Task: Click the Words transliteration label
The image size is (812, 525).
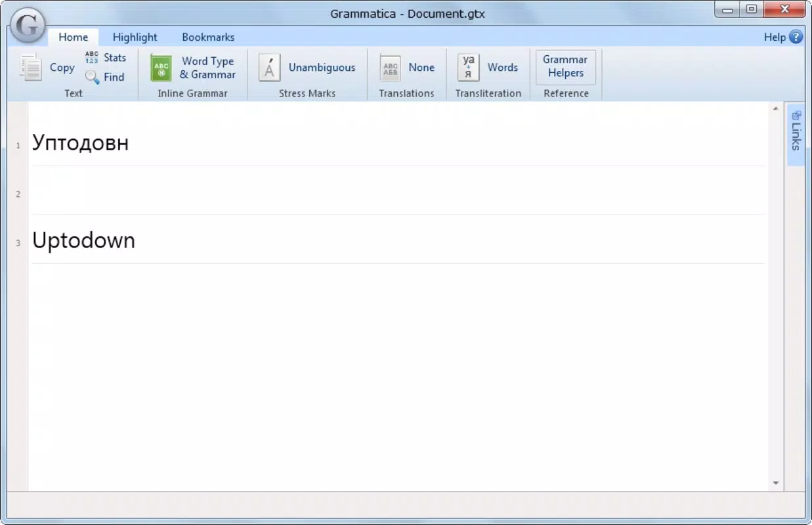Action: coord(503,67)
